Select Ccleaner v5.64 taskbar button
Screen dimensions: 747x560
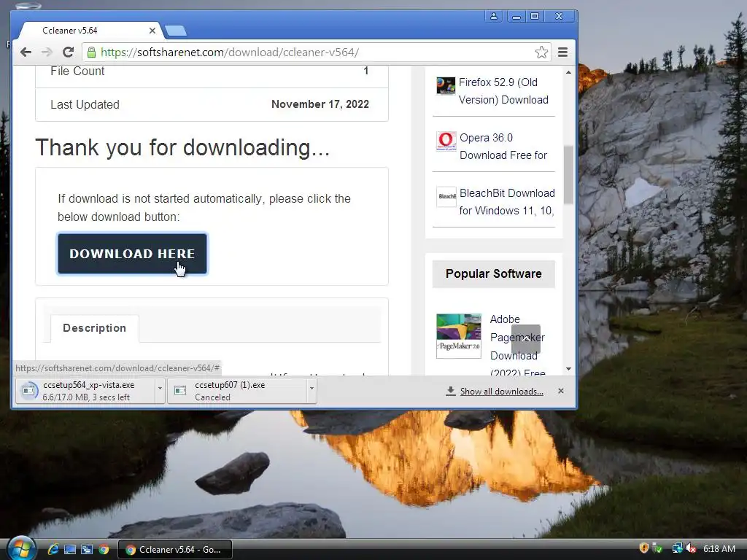[175, 550]
